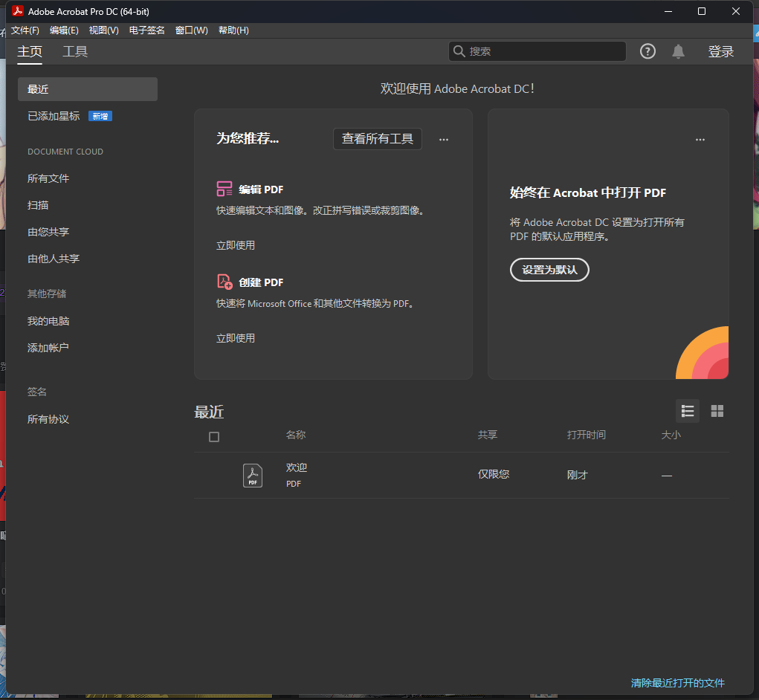
Task: Click the search magnifier icon
Action: pyautogui.click(x=459, y=51)
